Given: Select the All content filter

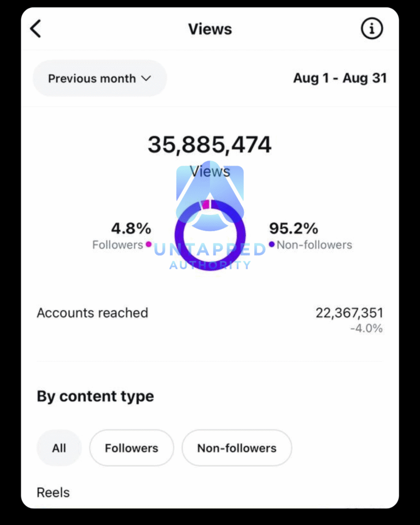Looking at the screenshot, I should [x=59, y=448].
